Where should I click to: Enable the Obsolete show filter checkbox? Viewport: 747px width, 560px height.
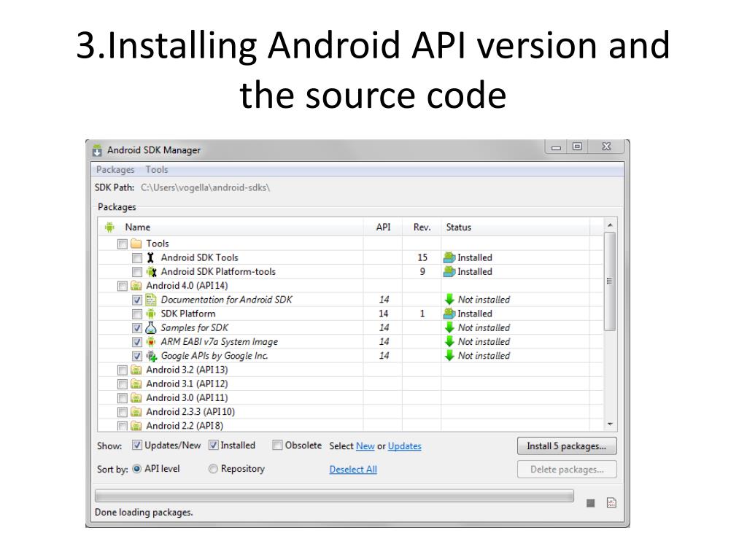tap(277, 446)
